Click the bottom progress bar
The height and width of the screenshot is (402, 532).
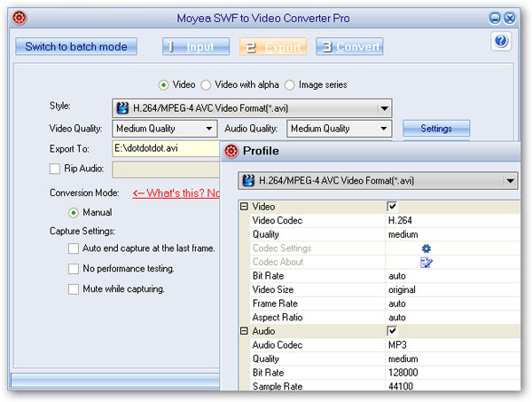pos(115,381)
